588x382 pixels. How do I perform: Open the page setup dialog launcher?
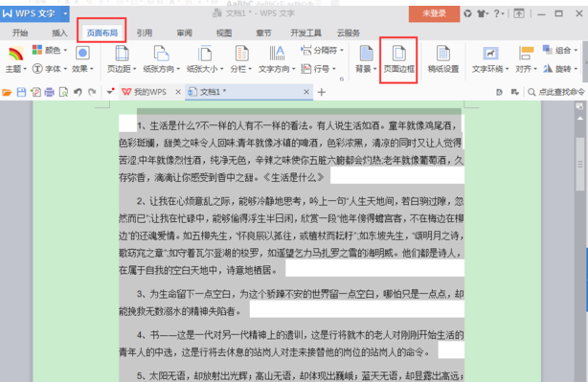click(342, 79)
